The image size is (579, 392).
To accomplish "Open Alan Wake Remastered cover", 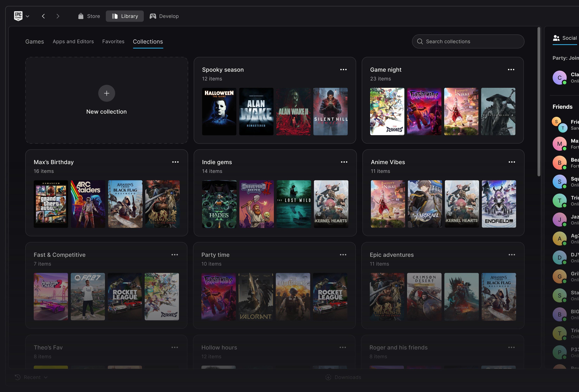I will click(256, 112).
